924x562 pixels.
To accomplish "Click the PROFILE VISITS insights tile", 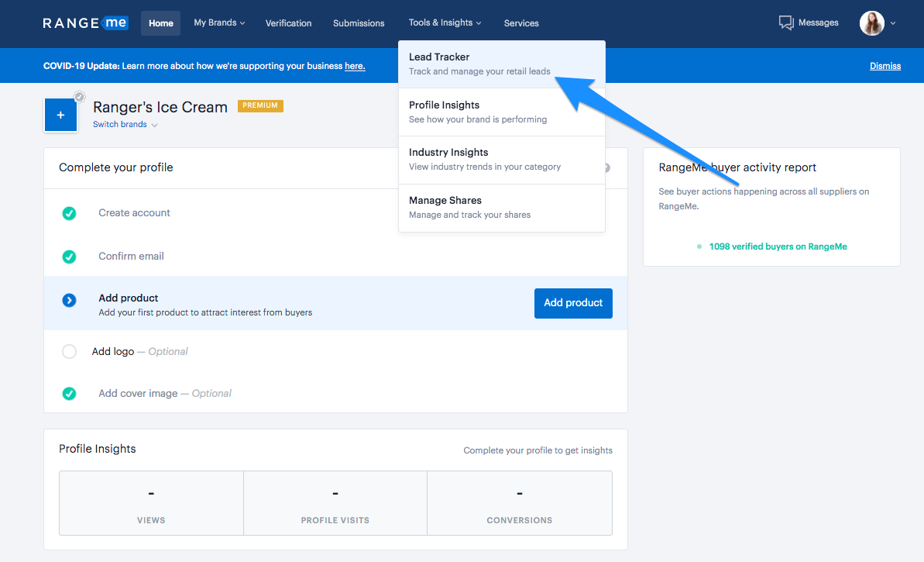I will pyautogui.click(x=335, y=503).
